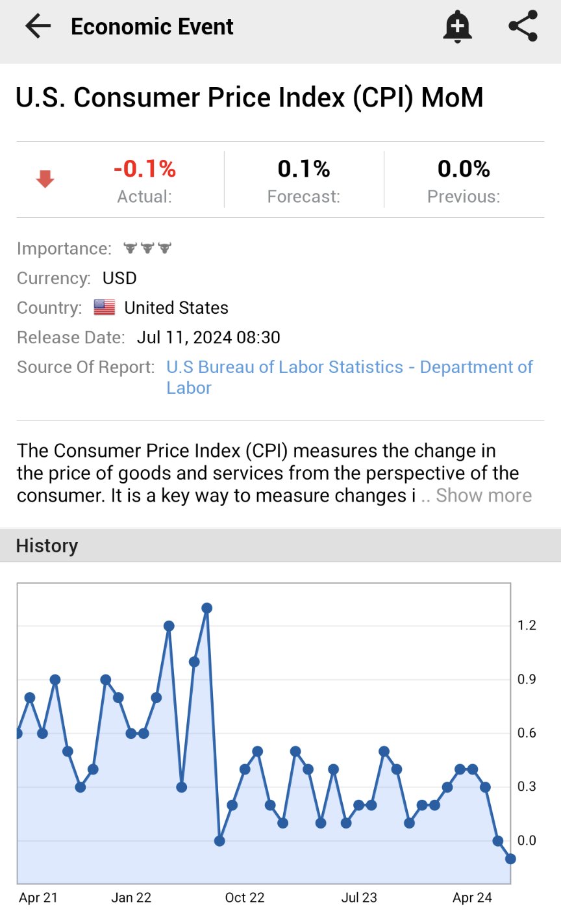Expand description with Show more
This screenshot has height=924, width=561.
click(x=484, y=495)
